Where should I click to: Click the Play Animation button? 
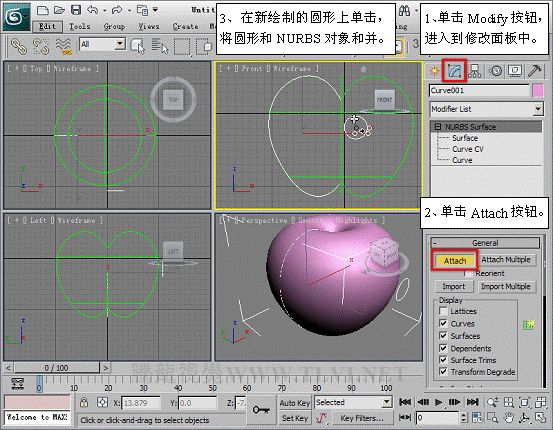438,402
